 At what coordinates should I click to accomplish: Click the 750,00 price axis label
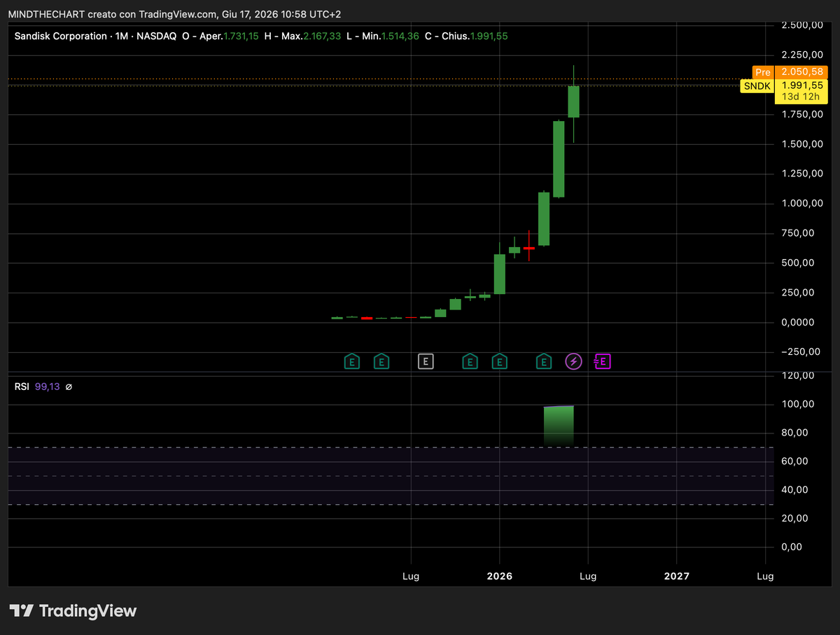(798, 233)
